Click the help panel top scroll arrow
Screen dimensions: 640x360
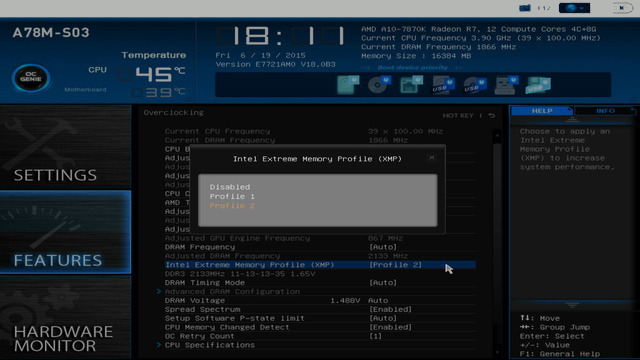pos(572,120)
